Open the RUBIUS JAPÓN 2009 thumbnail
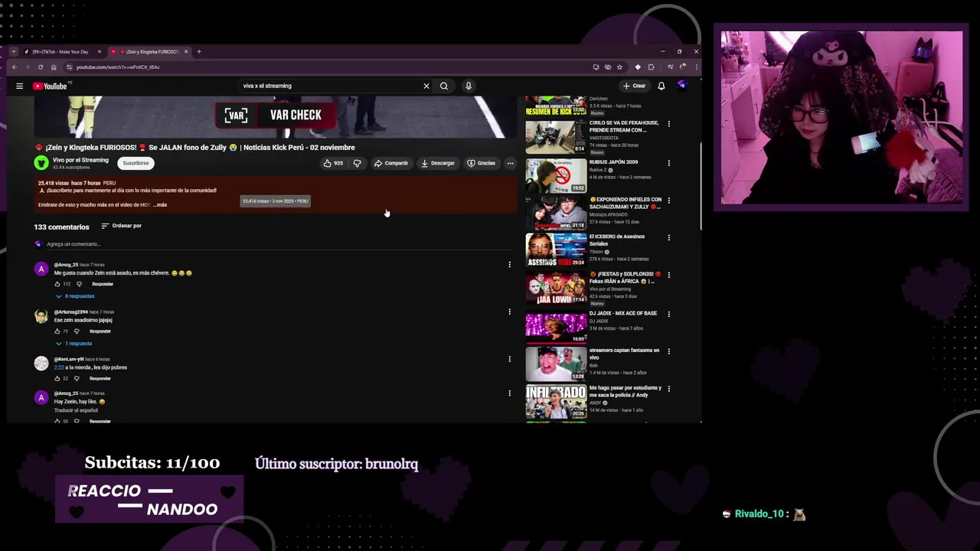The height and width of the screenshot is (551, 980). [x=556, y=175]
